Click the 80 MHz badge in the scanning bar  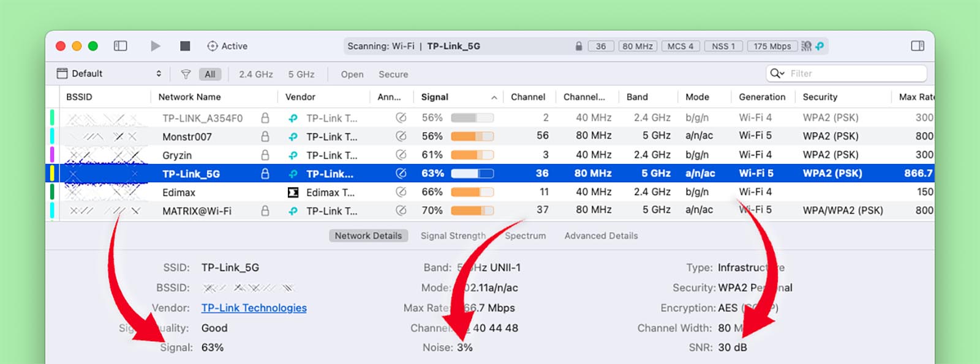tap(638, 46)
